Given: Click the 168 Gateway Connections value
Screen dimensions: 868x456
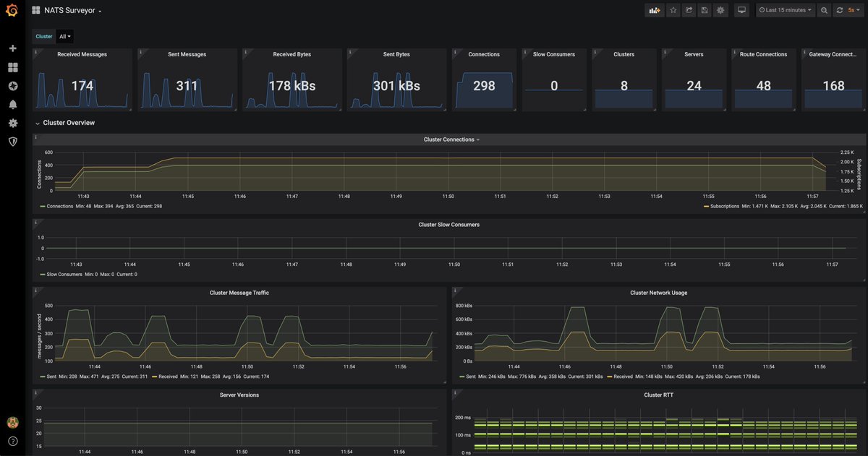Looking at the screenshot, I should (x=834, y=85).
